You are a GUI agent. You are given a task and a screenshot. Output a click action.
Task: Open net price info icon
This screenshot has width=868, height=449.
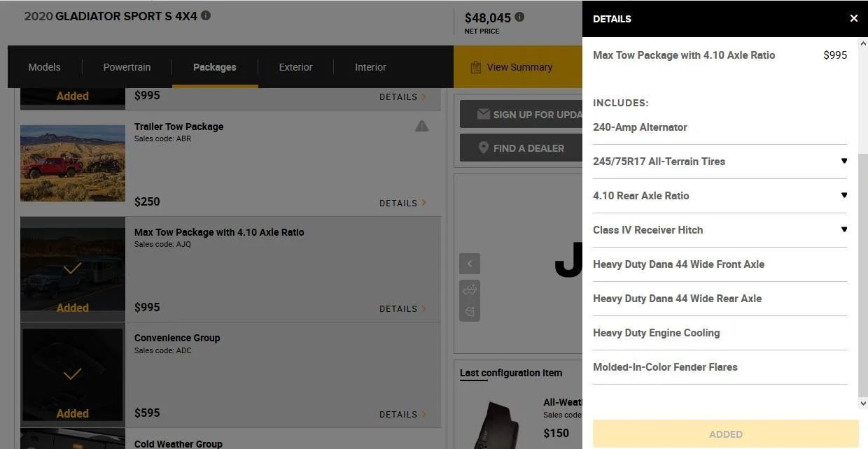(x=519, y=17)
